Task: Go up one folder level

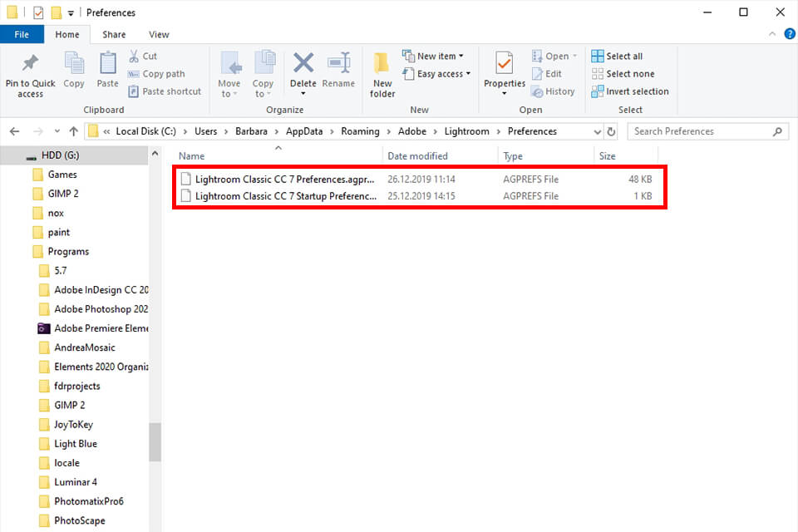Action: click(74, 131)
